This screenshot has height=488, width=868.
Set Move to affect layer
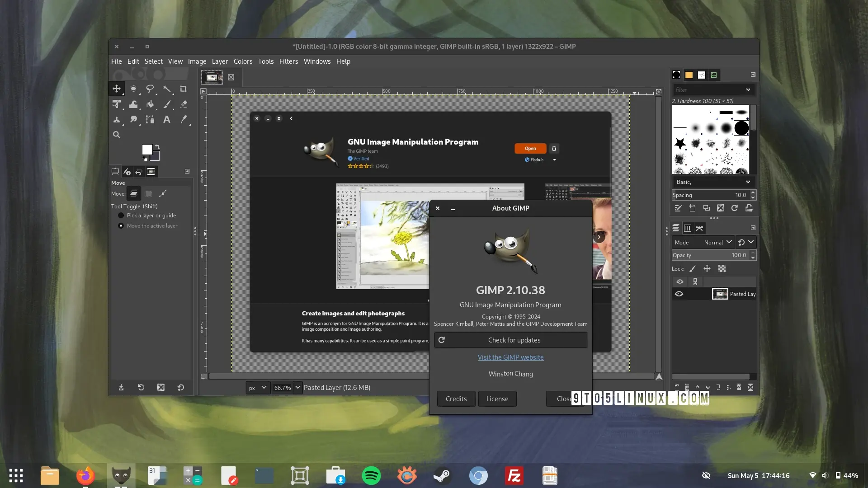[x=134, y=193]
